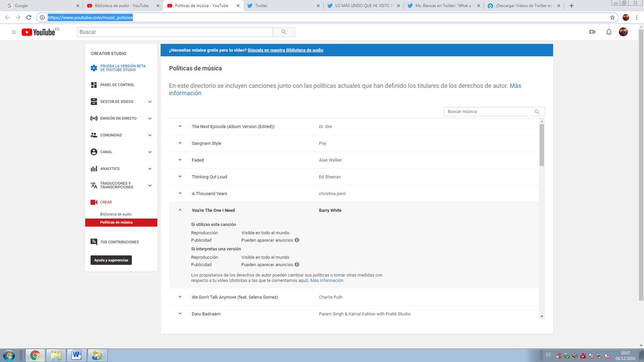644x362 pixels.
Task: Expand Daru Badnaam row
Action: click(180, 314)
